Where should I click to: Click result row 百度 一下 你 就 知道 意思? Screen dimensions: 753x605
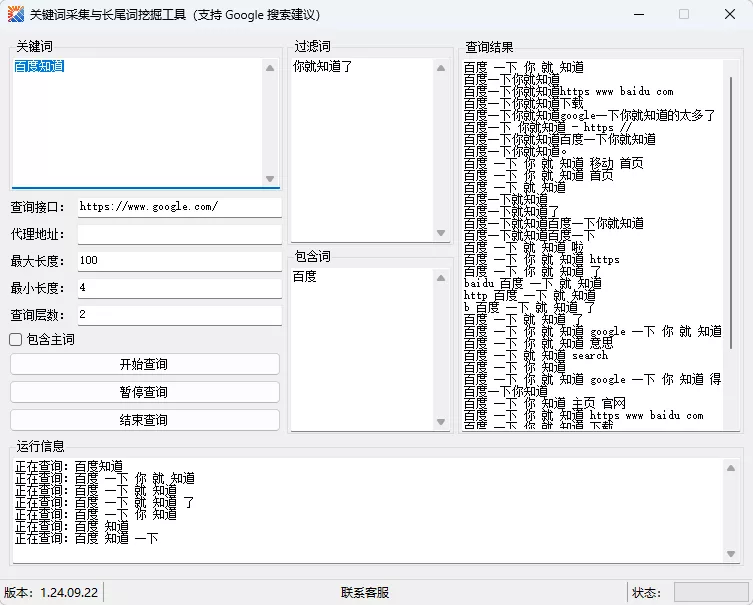tap(538, 343)
